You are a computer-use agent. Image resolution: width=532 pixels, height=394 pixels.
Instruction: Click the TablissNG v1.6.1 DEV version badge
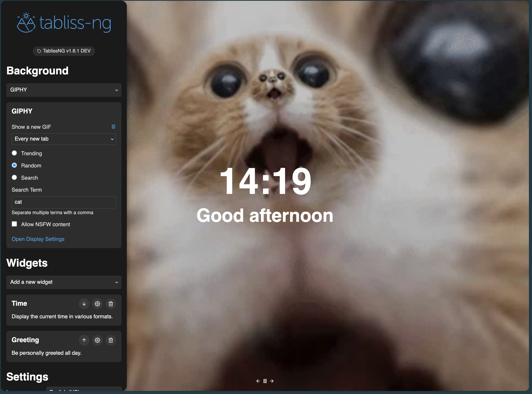64,51
